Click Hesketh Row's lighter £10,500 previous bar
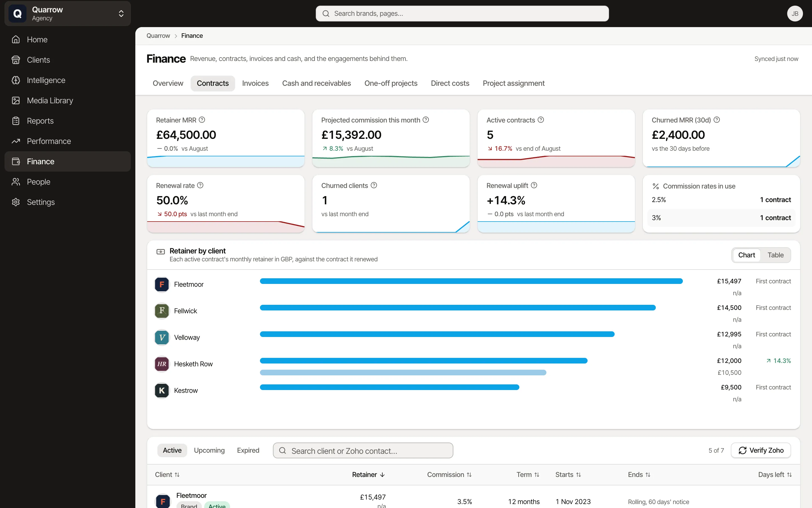 [403, 373]
